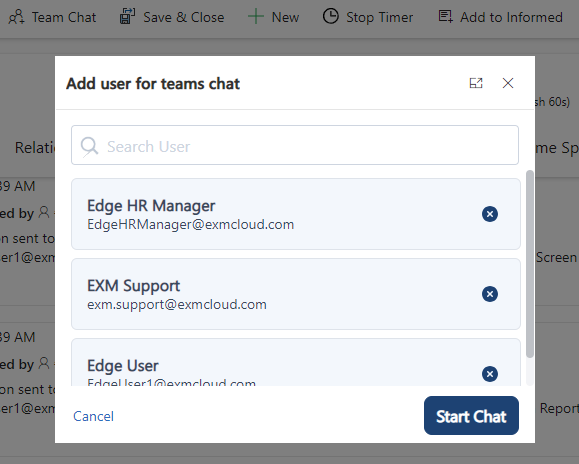Remove Edge User from the user list
The height and width of the screenshot is (464, 579).
click(x=490, y=374)
